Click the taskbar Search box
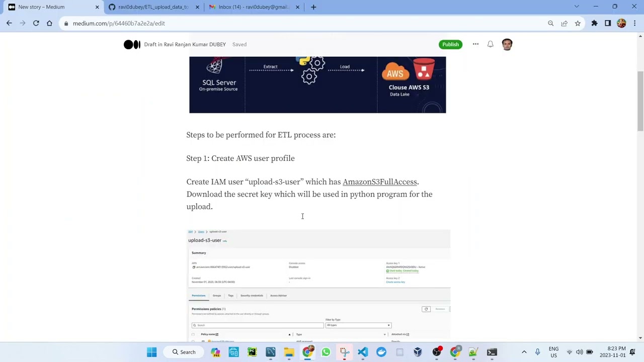The image size is (644, 362). (184, 352)
